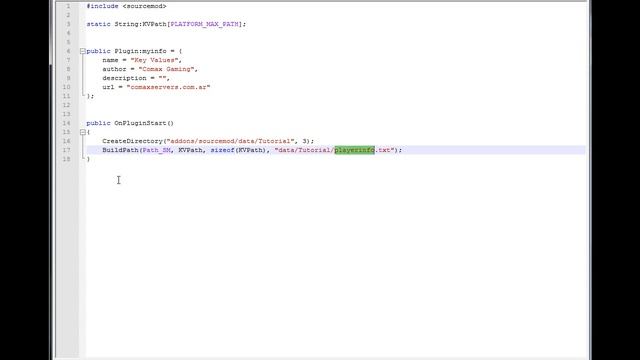Click the "Key Values" string
The width and height of the screenshot is (640, 360).
pos(154,60)
